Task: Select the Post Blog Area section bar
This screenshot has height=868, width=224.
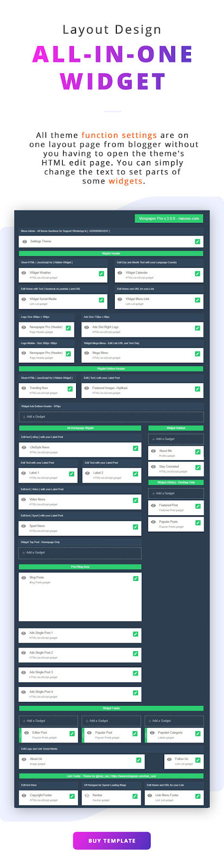Action: tap(80, 567)
